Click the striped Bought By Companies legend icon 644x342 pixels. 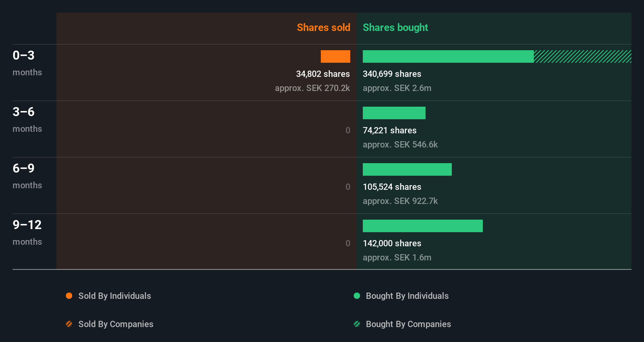tap(357, 324)
